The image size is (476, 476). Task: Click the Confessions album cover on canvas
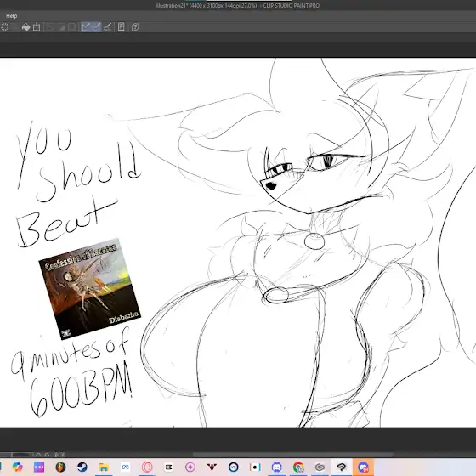[x=90, y=289]
